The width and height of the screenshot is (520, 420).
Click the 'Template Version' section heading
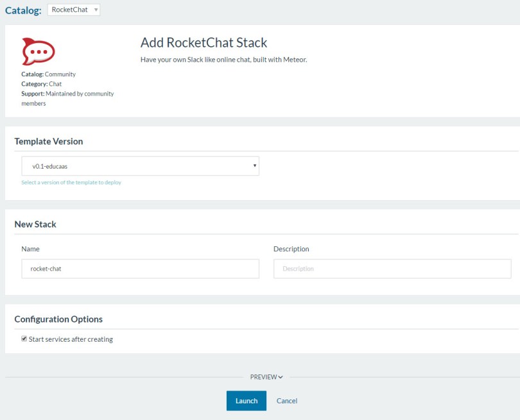(49, 141)
